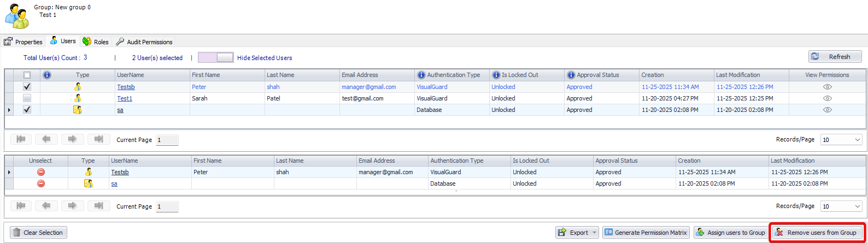This screenshot has height=243, width=868.
Task: Click the info icon column header
Action: [47, 75]
